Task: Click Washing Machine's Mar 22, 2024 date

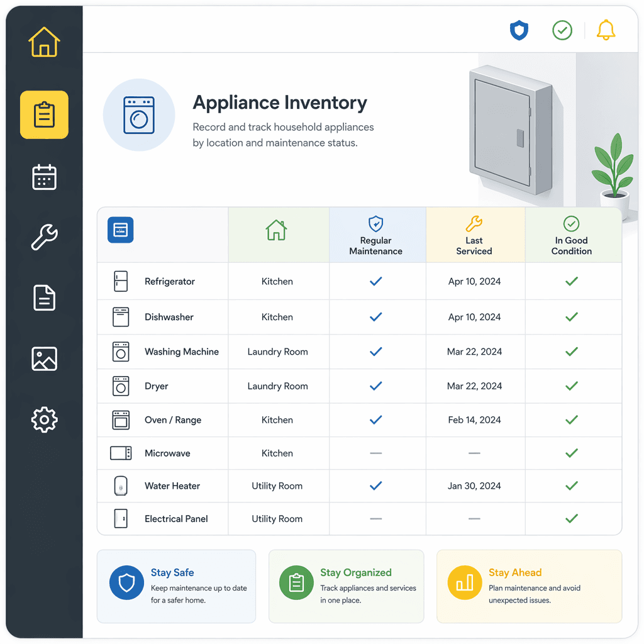Action: click(x=474, y=352)
